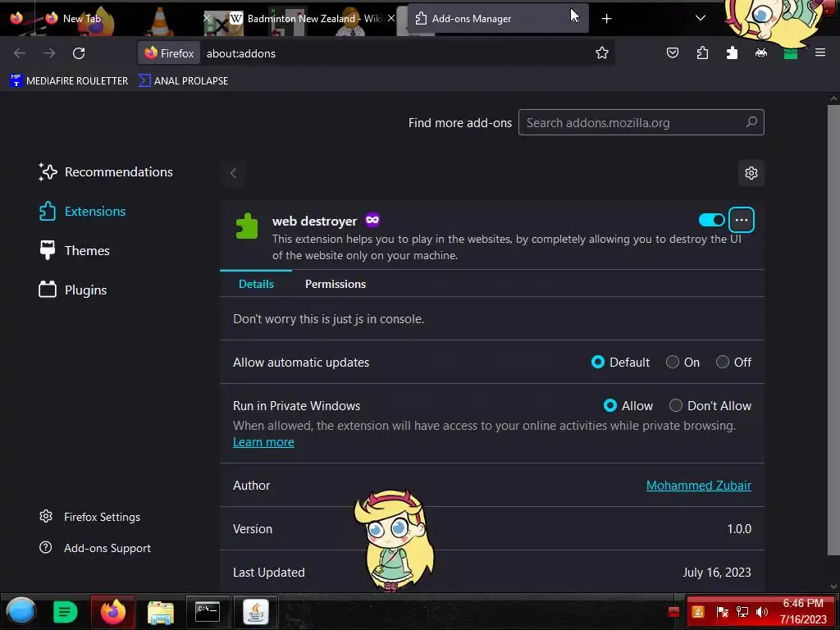Go forward in browser history

coord(49,53)
